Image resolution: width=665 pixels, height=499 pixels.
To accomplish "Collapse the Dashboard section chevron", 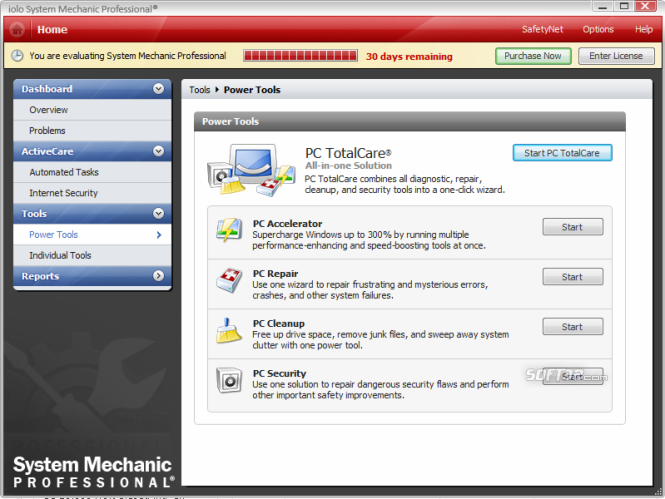I will (x=158, y=89).
